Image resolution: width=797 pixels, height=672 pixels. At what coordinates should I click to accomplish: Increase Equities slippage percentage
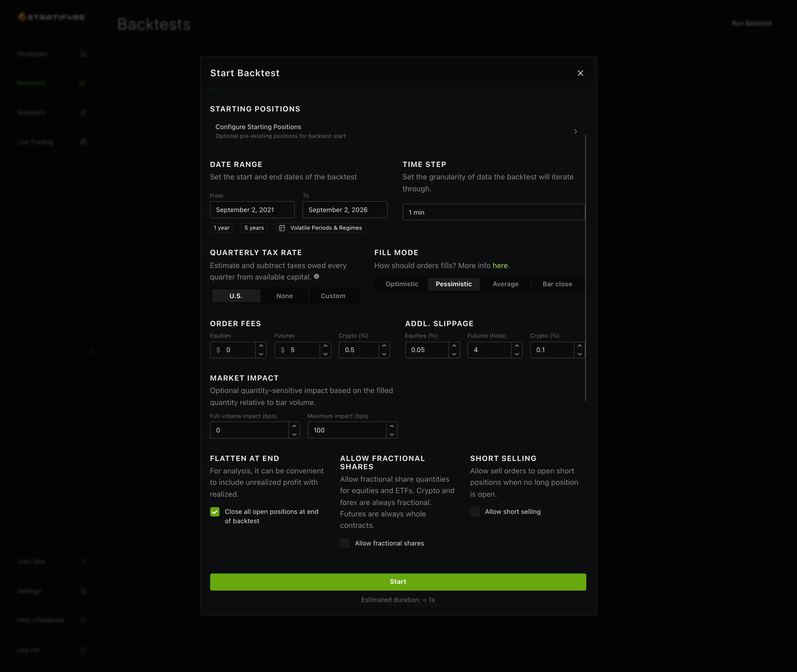(x=454, y=346)
